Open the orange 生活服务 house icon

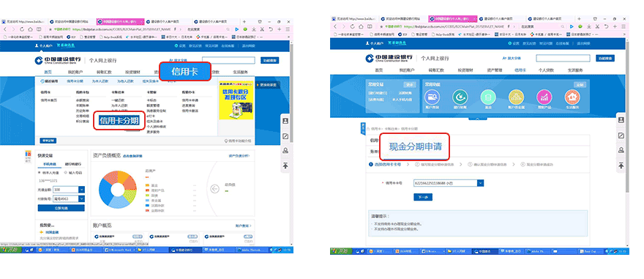572,97
